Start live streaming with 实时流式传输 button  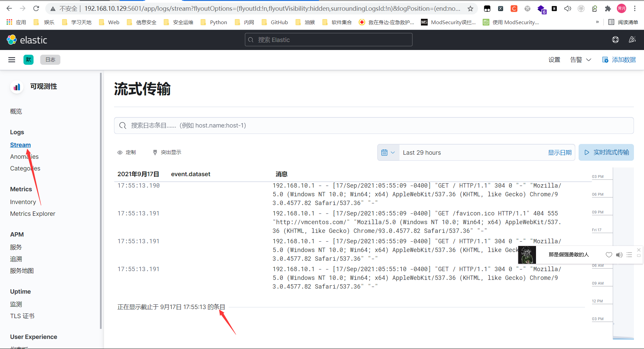tap(606, 152)
